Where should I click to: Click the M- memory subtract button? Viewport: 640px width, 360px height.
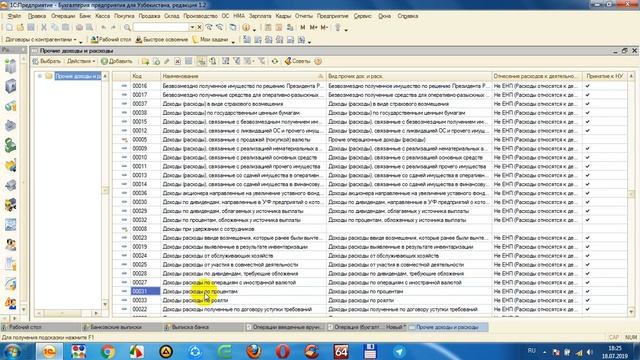click(x=324, y=27)
